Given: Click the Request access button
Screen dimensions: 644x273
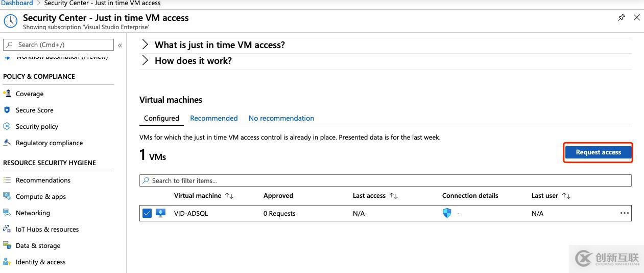Looking at the screenshot, I should click(x=598, y=152).
